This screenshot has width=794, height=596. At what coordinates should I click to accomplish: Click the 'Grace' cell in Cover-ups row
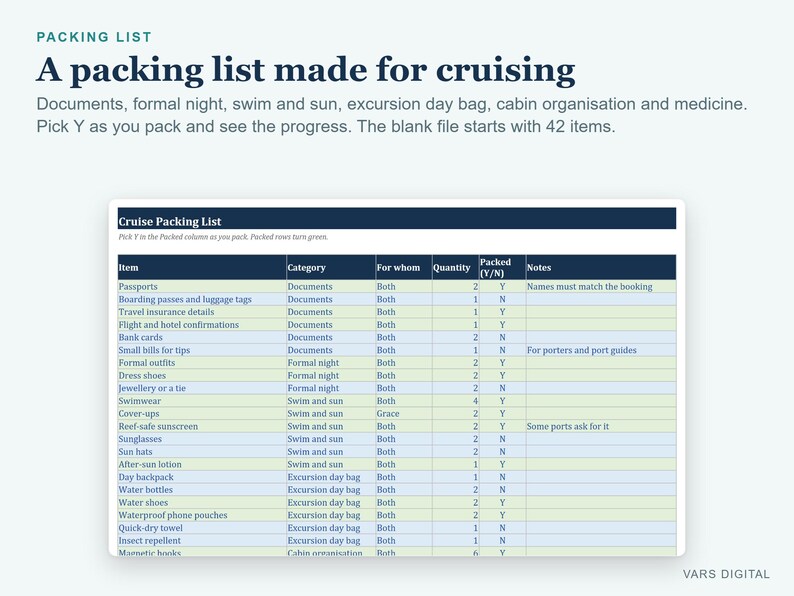[x=404, y=413]
